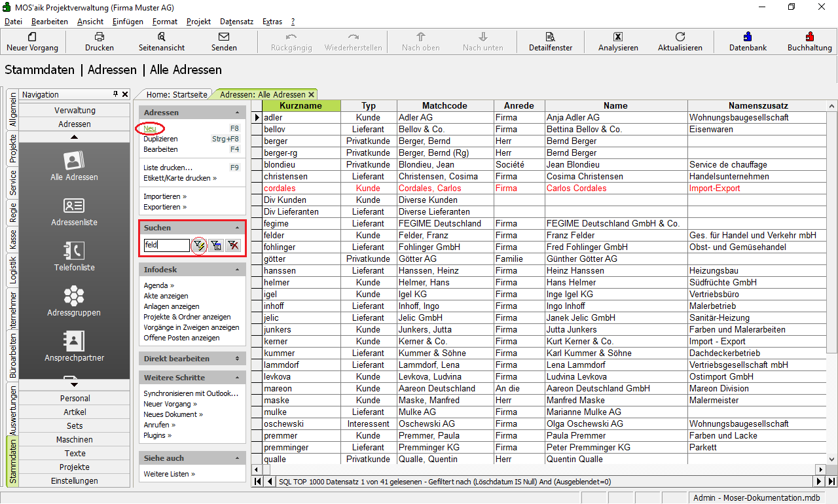This screenshot has height=504, width=838.
Task: Click the search text input field
Action: tap(166, 245)
